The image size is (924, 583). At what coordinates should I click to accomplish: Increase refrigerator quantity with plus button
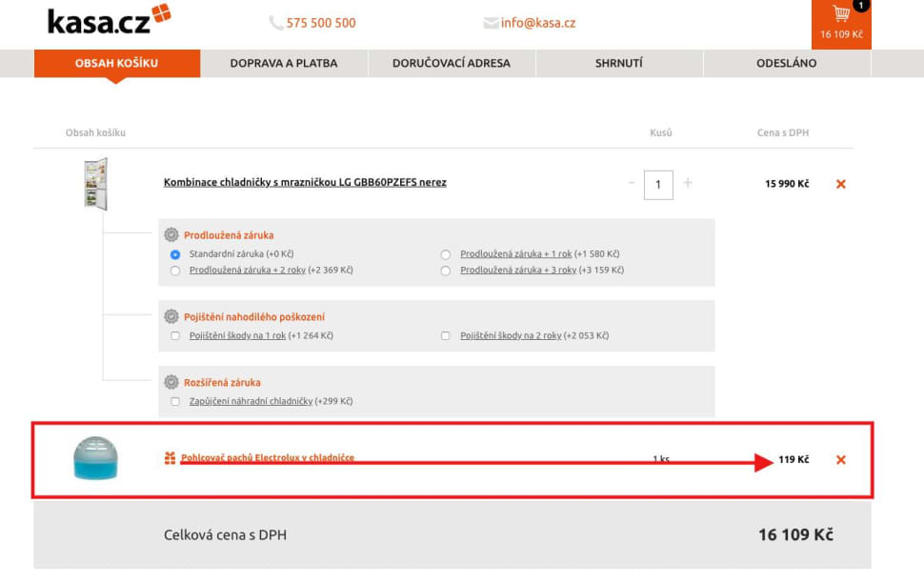[687, 183]
